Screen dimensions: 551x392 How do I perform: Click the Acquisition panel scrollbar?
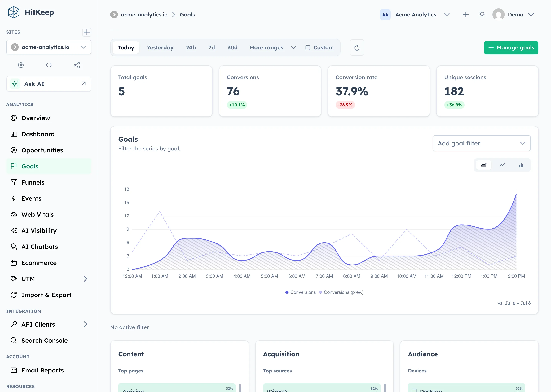coord(385,388)
